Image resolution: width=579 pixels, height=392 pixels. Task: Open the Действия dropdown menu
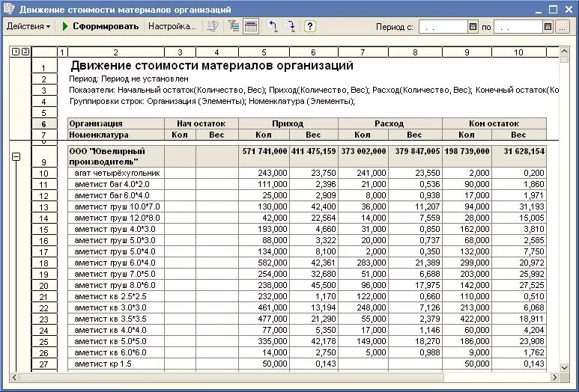[x=28, y=26]
